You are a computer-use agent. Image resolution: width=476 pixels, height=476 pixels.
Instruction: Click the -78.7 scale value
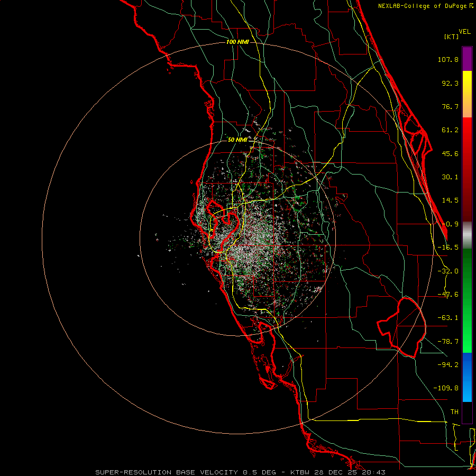(448, 342)
